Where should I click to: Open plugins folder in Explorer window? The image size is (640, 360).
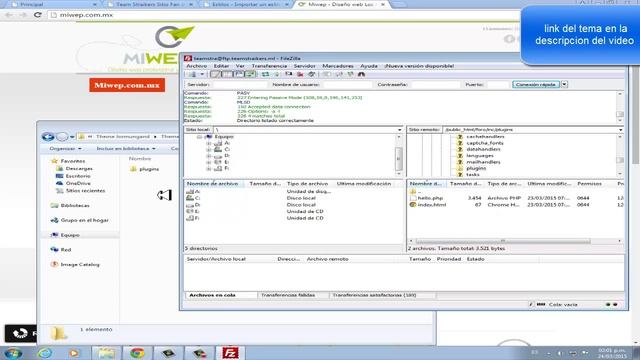click(144, 169)
